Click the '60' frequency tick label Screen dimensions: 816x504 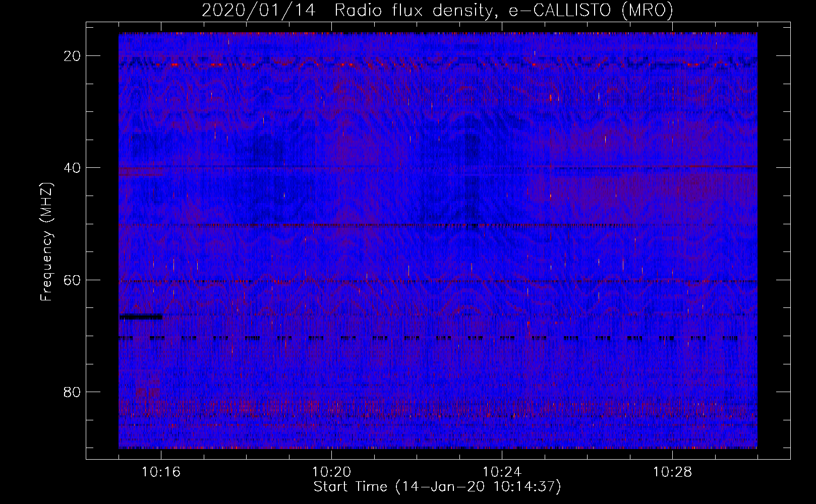tap(73, 280)
